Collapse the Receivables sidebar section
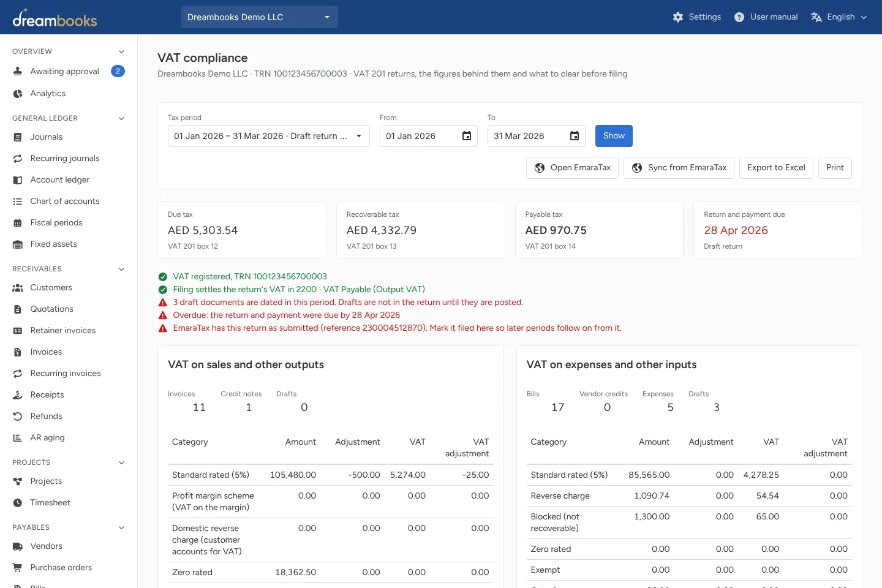Viewport: 882px width, 588px height. tap(121, 269)
